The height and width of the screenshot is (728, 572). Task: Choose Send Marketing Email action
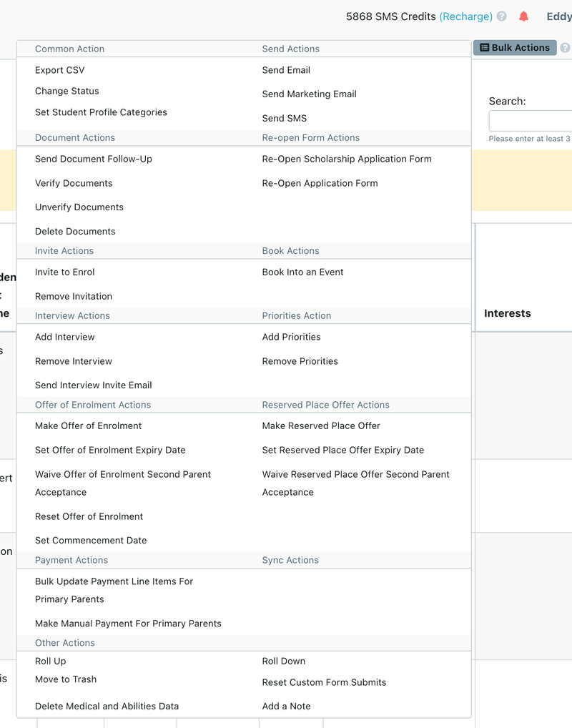coord(309,94)
